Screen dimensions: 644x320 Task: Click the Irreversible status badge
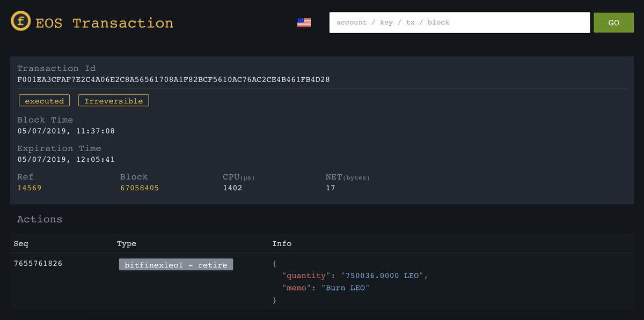tap(114, 101)
